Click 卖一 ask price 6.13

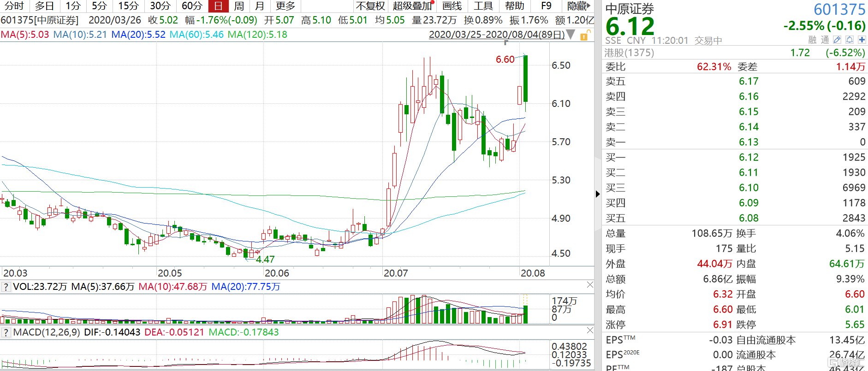(x=749, y=142)
